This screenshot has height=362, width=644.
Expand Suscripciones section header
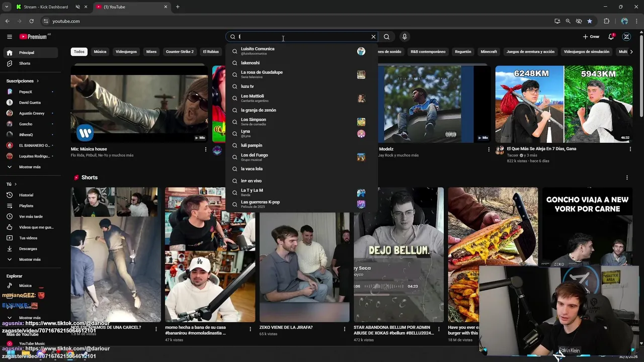[x=23, y=81]
